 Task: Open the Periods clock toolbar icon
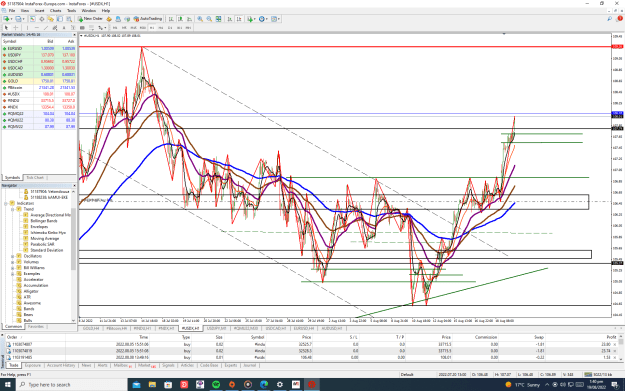(x=262, y=19)
